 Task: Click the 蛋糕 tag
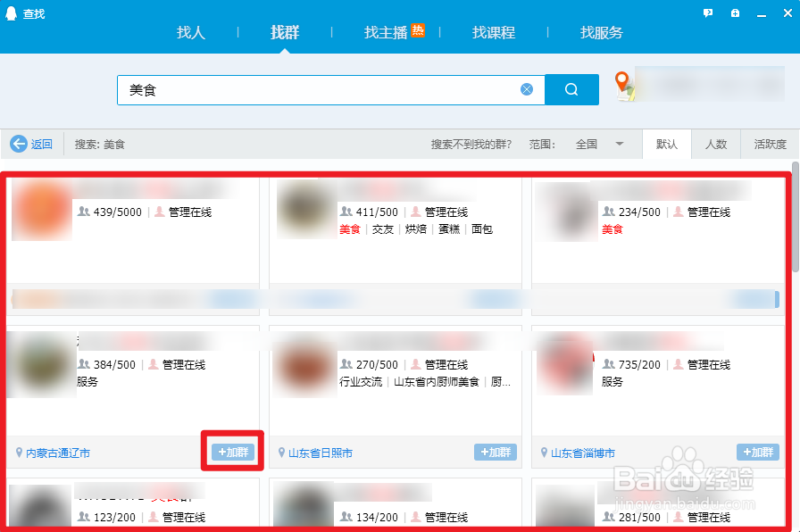(x=449, y=229)
